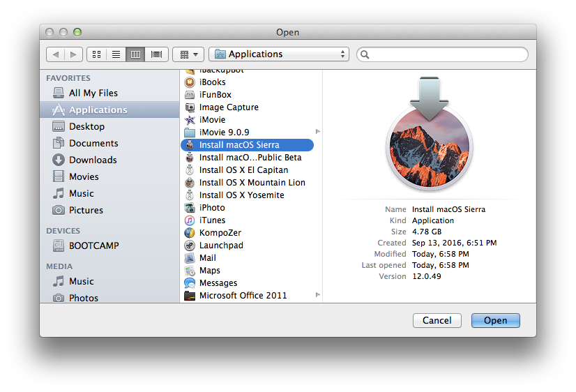
Task: Click the green zoom window button
Action: (77, 32)
